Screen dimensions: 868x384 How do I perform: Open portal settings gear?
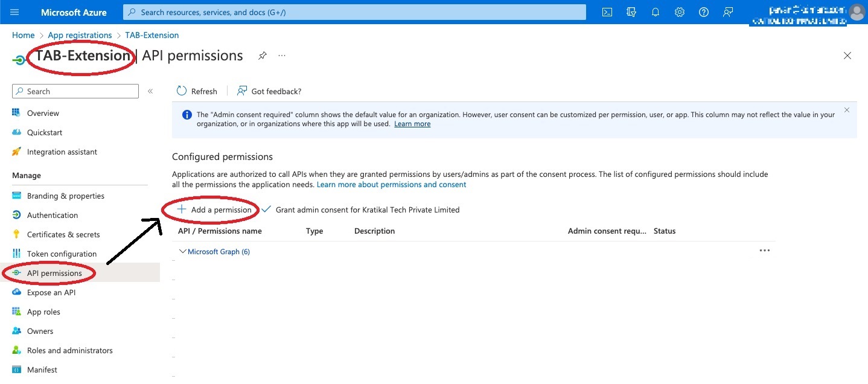click(x=680, y=12)
